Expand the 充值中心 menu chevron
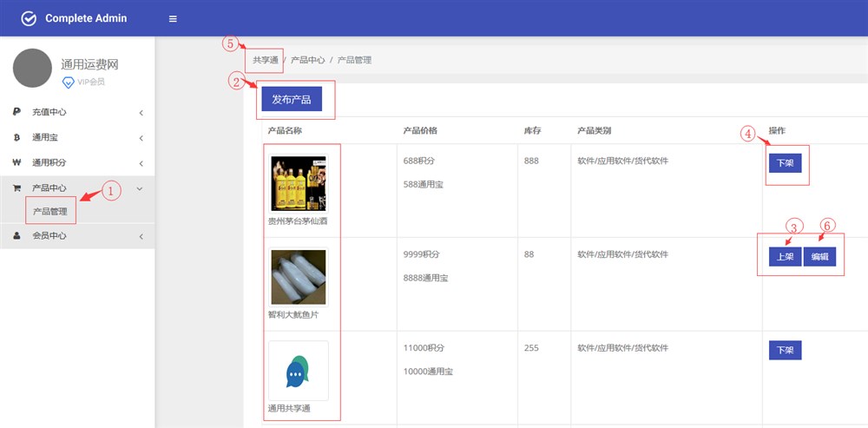The width and height of the screenshot is (868, 428). pyautogui.click(x=141, y=113)
